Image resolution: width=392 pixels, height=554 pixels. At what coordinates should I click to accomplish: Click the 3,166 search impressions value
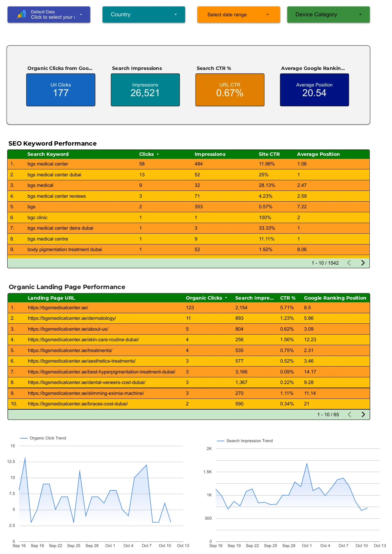(241, 372)
